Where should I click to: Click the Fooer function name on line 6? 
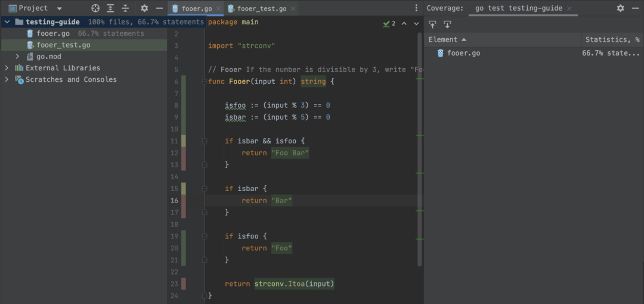coord(240,81)
